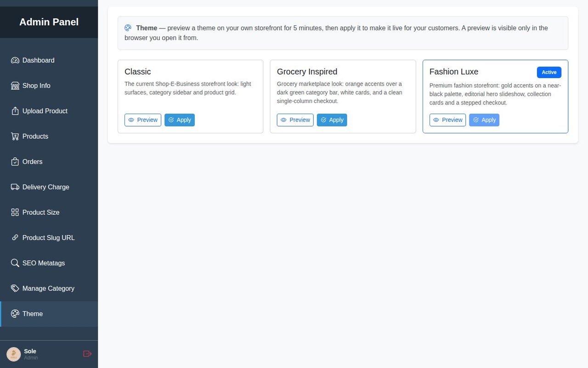
Task: Click the SEO Metatags magnifier icon
Action: tap(15, 263)
